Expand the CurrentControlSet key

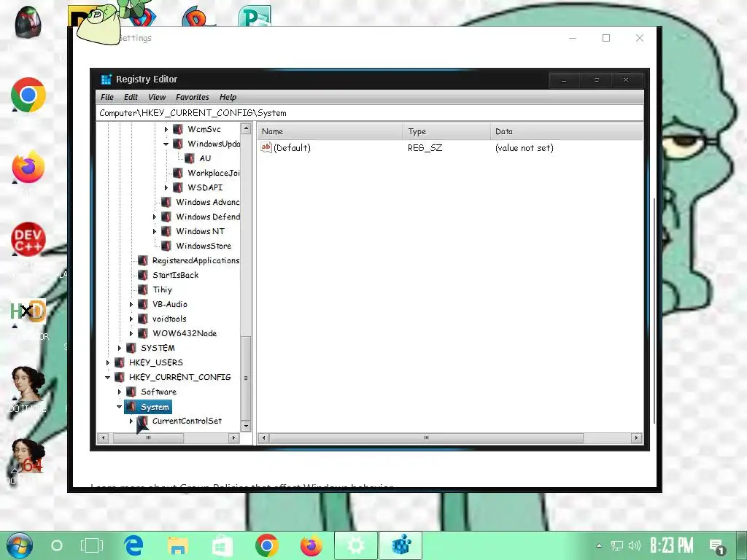[x=131, y=421]
